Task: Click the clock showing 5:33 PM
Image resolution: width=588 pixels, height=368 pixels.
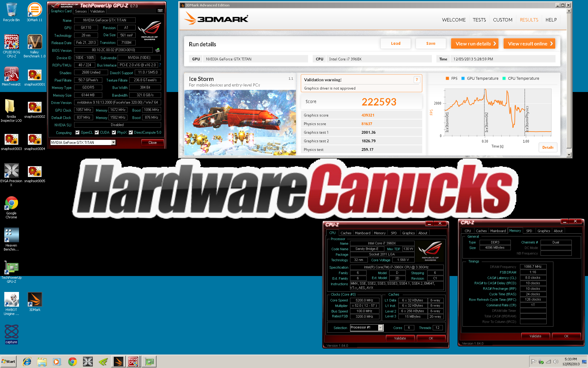Action: point(571,359)
